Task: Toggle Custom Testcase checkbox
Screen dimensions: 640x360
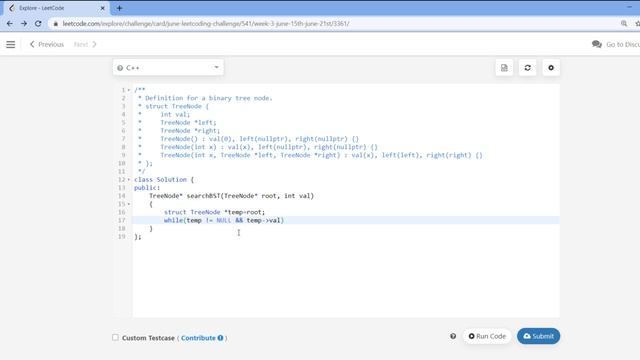Action: (116, 338)
